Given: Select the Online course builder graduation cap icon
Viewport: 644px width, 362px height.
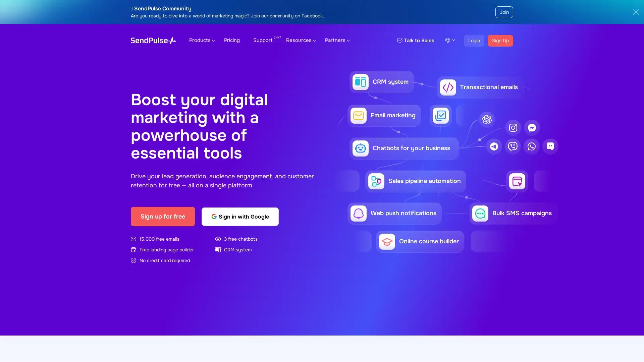Looking at the screenshot, I should tap(386, 241).
